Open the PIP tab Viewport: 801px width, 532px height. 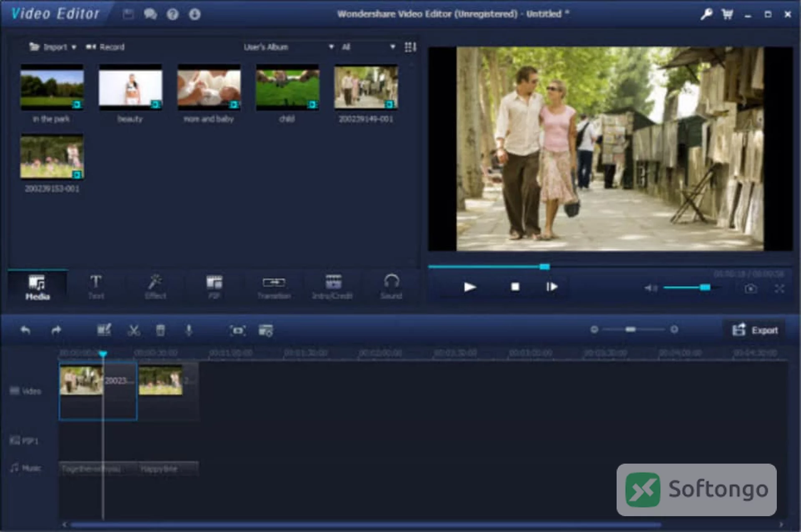(214, 287)
